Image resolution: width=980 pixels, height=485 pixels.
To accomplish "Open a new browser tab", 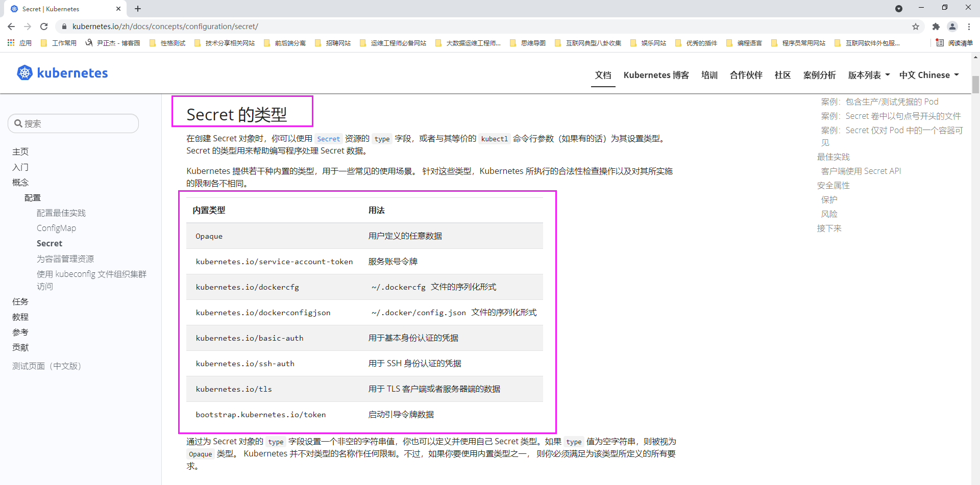I will click(x=138, y=9).
